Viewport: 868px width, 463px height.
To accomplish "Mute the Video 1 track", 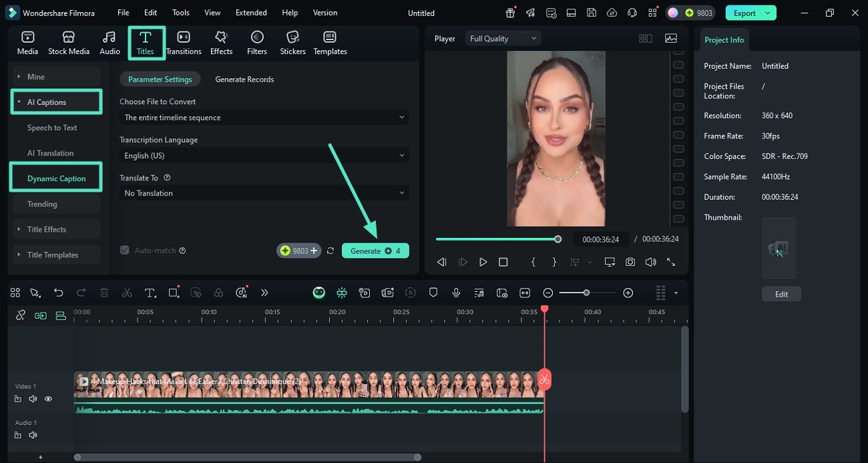I will point(33,399).
